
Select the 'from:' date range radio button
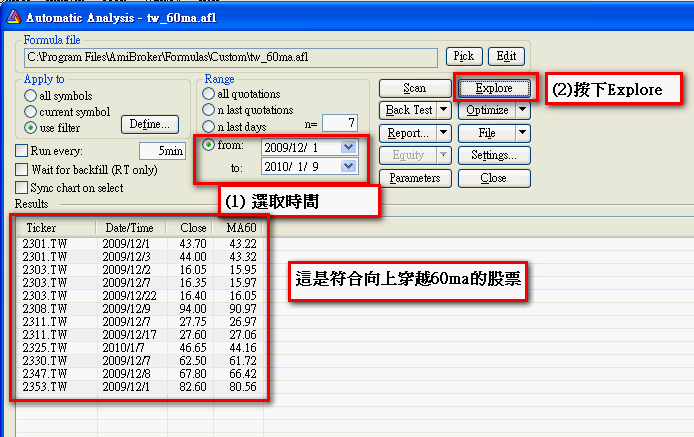pos(208,145)
